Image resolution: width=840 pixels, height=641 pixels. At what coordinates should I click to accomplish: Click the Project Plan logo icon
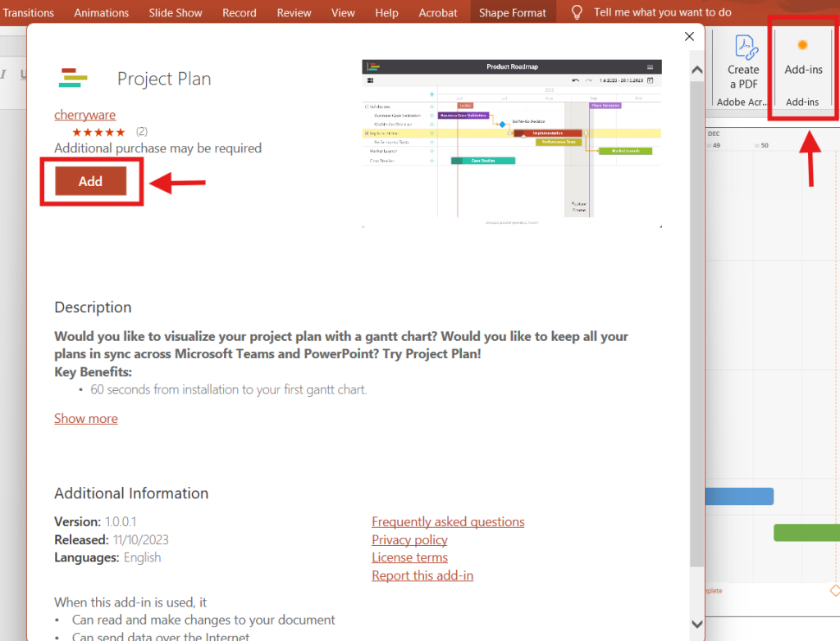[73, 78]
